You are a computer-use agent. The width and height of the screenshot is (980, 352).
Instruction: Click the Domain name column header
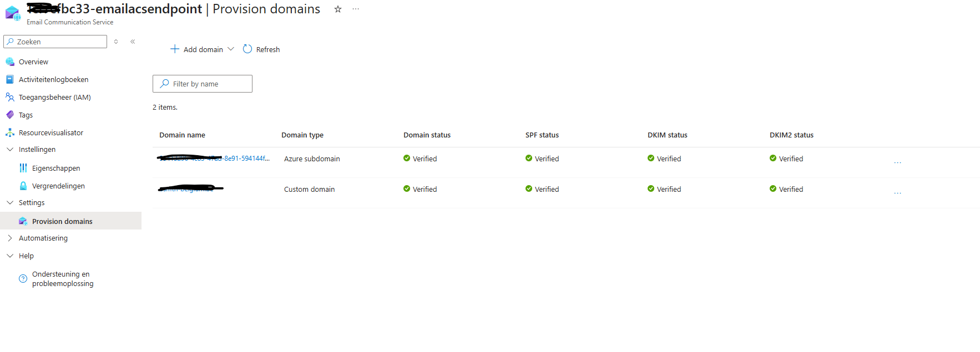pyautogui.click(x=182, y=135)
